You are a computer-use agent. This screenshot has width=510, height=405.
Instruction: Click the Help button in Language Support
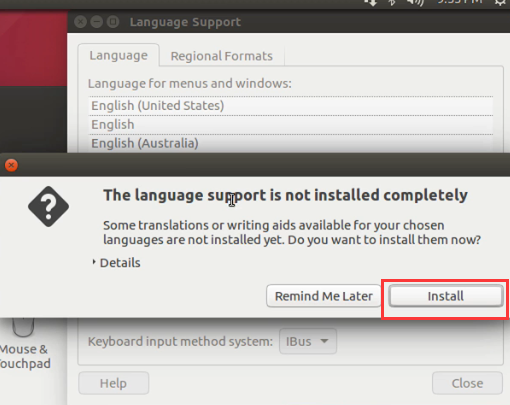tap(114, 383)
